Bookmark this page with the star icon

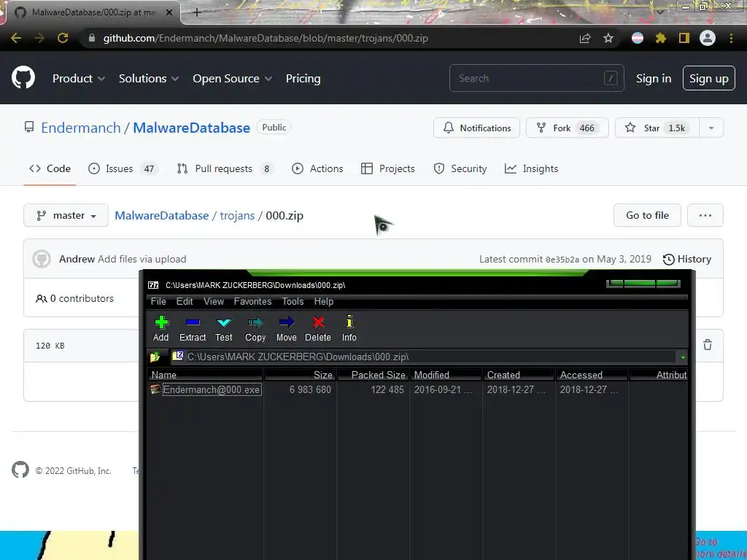pyautogui.click(x=608, y=38)
